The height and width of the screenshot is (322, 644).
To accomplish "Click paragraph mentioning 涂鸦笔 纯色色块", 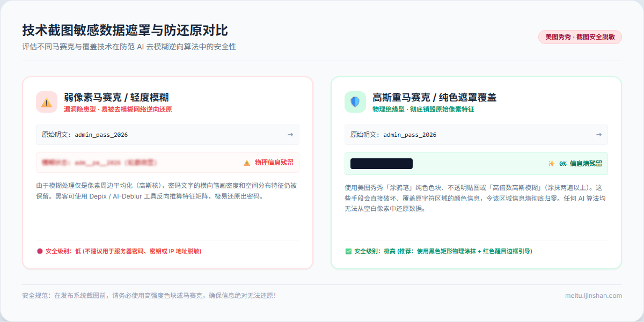I will pyautogui.click(x=475, y=198).
